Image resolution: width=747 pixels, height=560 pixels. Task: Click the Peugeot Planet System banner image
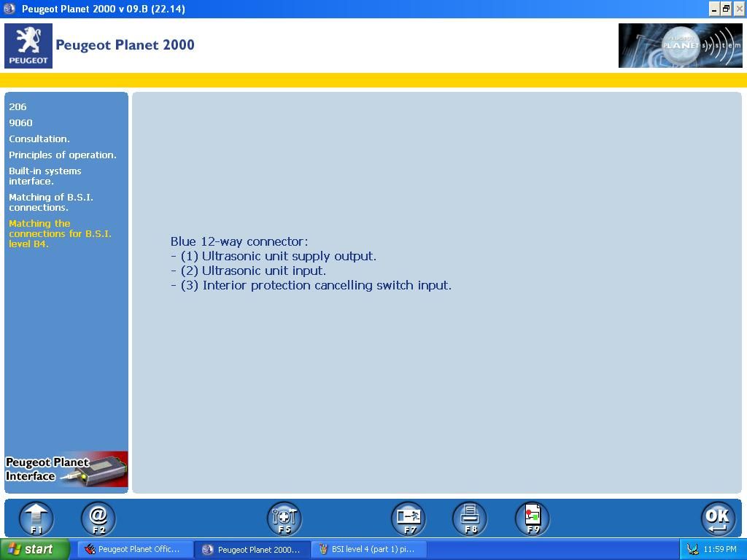click(x=680, y=46)
